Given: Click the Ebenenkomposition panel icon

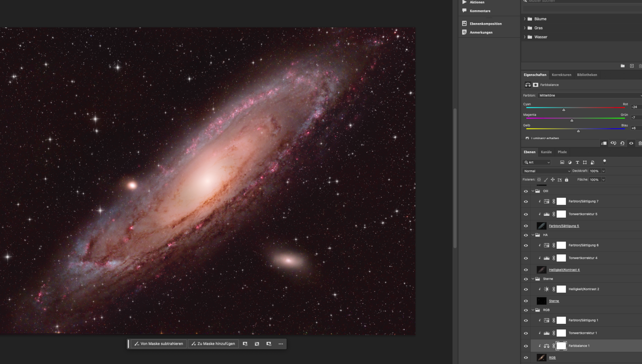Looking at the screenshot, I should [464, 23].
